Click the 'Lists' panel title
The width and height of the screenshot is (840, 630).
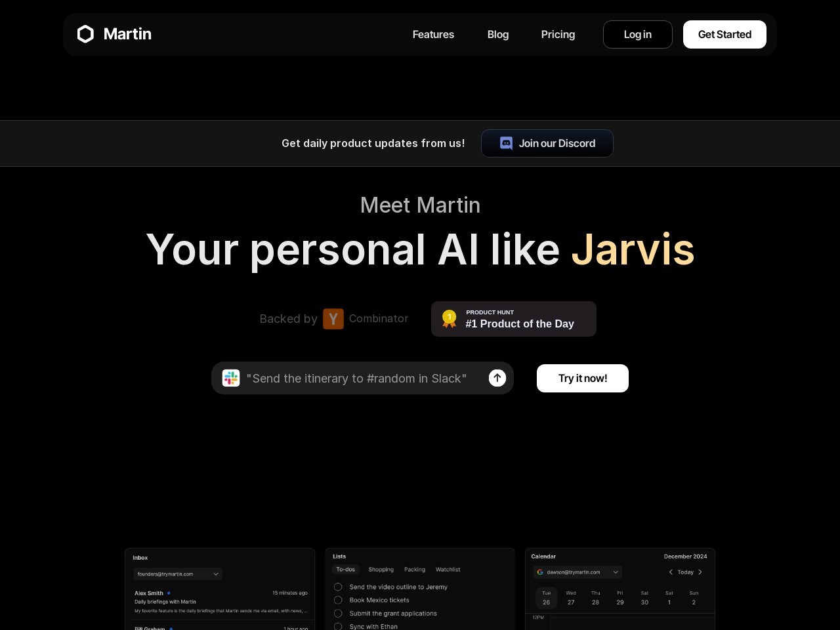339,556
